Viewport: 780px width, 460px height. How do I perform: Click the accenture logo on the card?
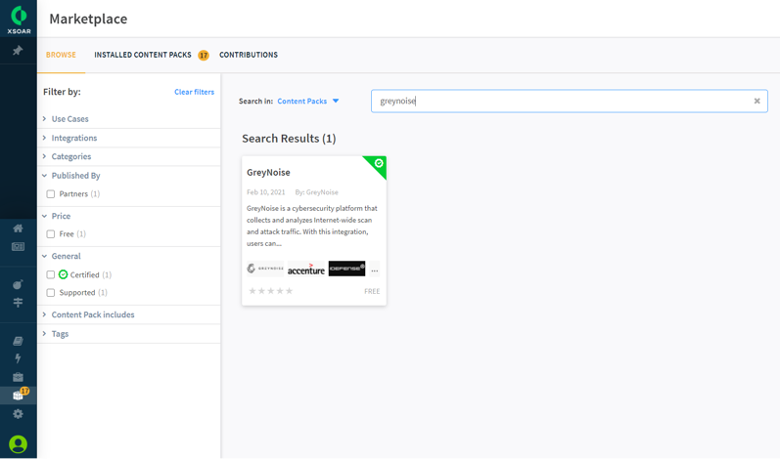[306, 269]
